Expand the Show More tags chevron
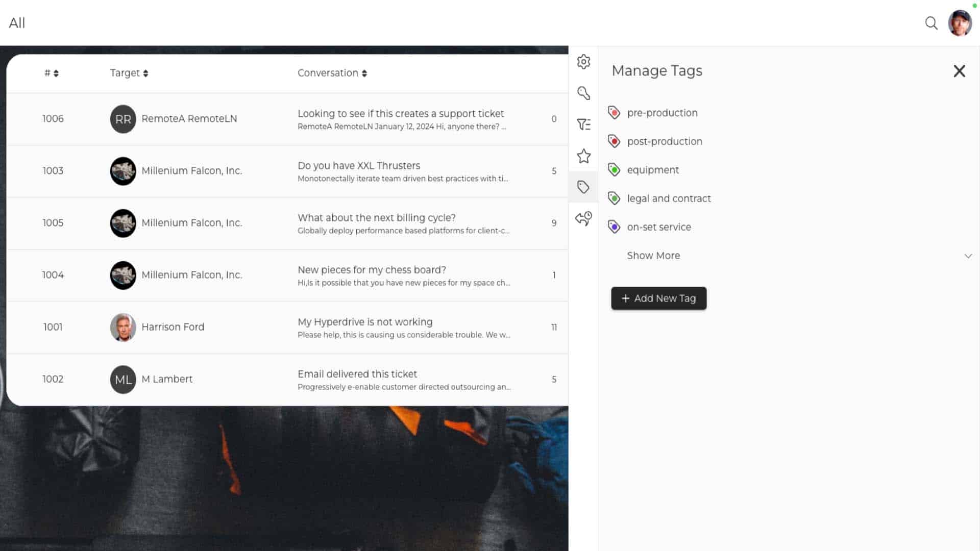 (x=968, y=256)
